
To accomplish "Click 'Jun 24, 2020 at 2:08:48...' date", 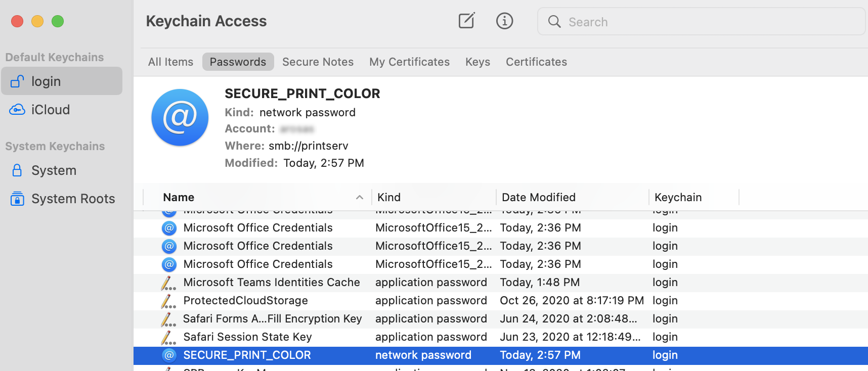I will [569, 319].
